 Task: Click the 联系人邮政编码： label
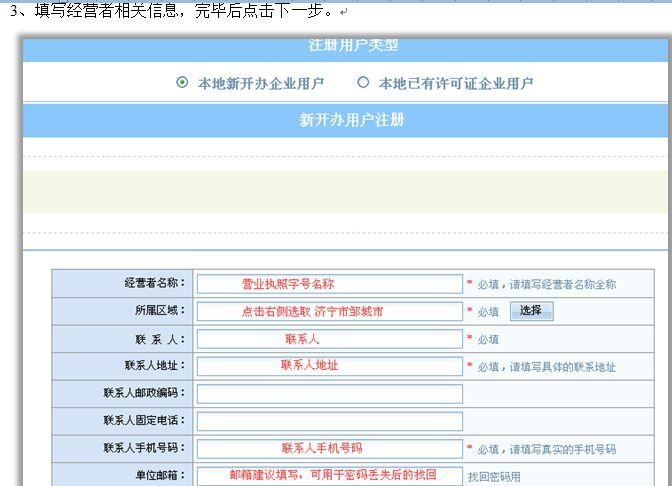point(144,393)
